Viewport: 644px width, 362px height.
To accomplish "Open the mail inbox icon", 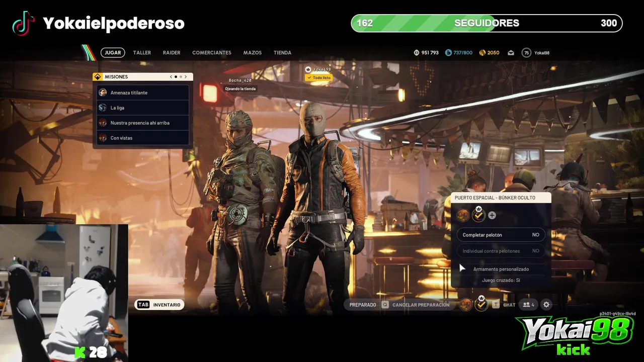I will [511, 53].
